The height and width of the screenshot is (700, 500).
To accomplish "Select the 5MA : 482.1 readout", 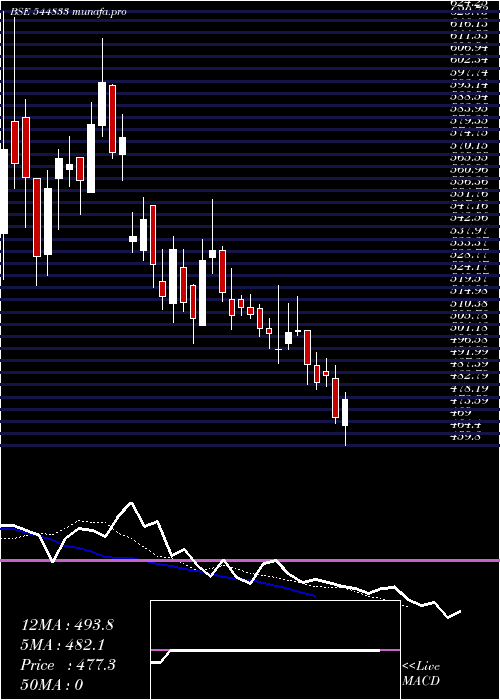I will pyautogui.click(x=64, y=645).
